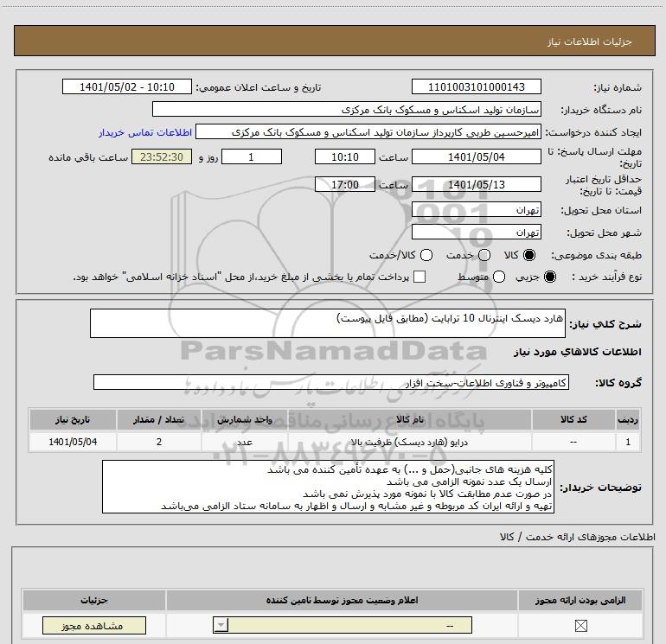Select the خدمت radio button
The image size is (666, 644).
(x=484, y=255)
